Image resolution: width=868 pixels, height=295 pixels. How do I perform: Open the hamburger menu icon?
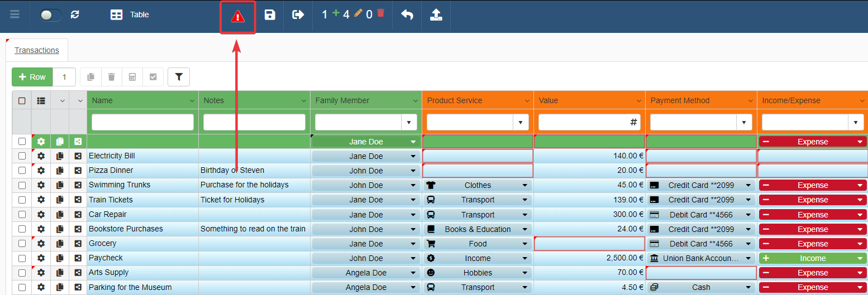[15, 14]
